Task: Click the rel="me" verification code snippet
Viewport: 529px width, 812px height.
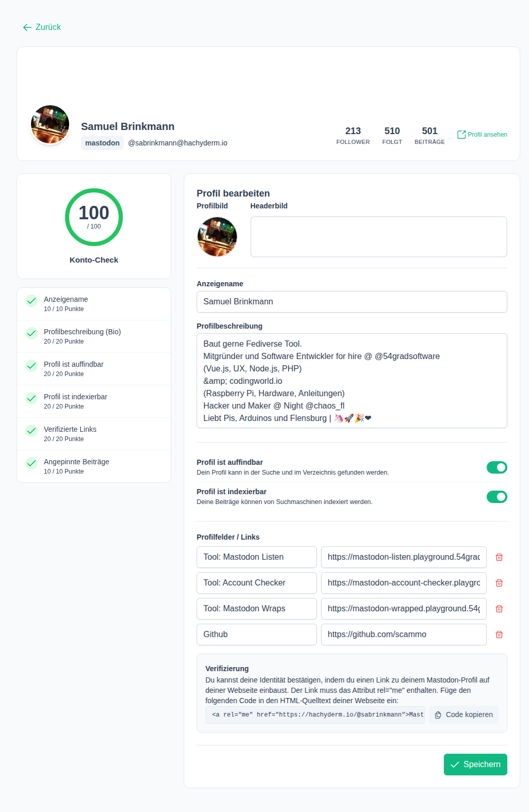Action: (x=315, y=714)
